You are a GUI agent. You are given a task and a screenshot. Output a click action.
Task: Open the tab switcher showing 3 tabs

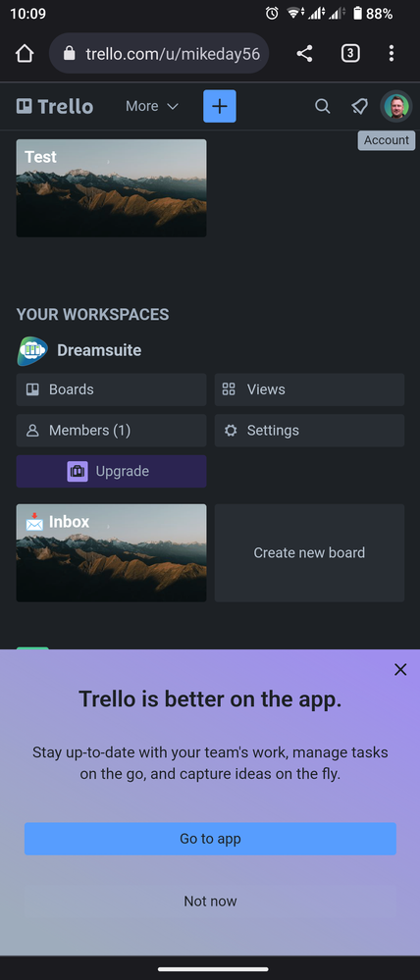[350, 54]
